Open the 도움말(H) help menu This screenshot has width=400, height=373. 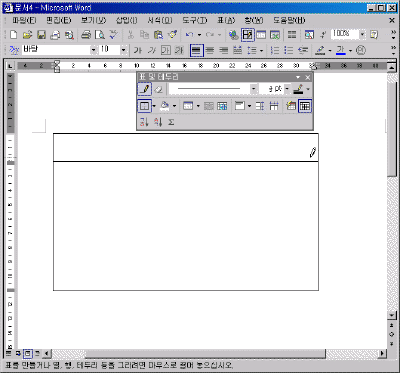pyautogui.click(x=289, y=20)
